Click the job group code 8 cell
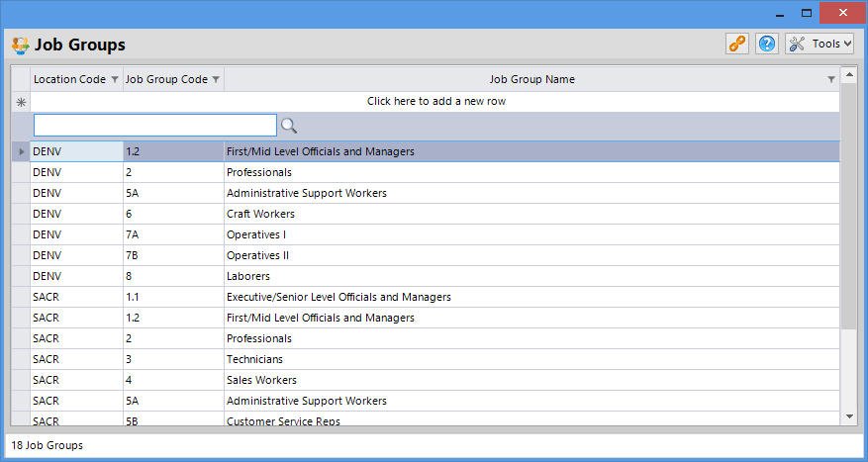Viewport: 868px width, 462px height. (x=173, y=276)
